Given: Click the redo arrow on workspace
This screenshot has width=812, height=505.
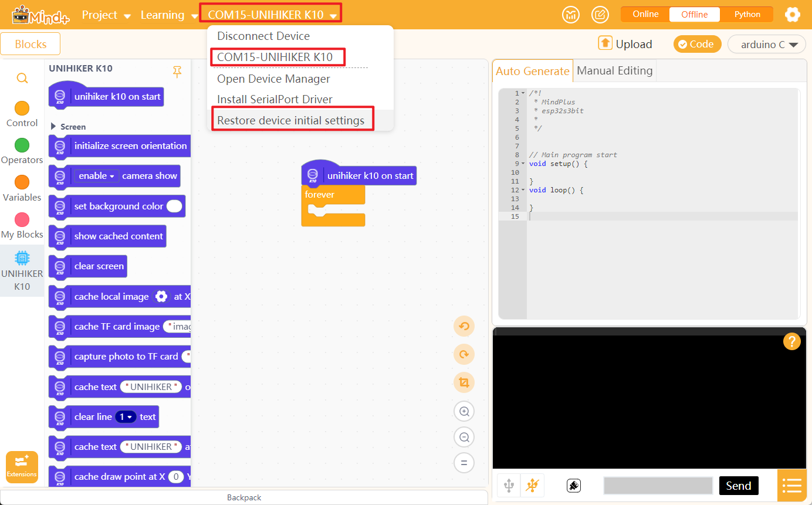Looking at the screenshot, I should (x=464, y=354).
